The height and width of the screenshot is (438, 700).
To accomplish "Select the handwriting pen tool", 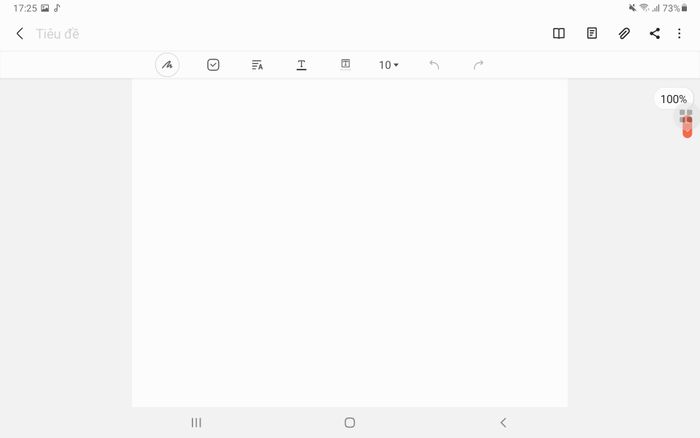I will [x=167, y=65].
